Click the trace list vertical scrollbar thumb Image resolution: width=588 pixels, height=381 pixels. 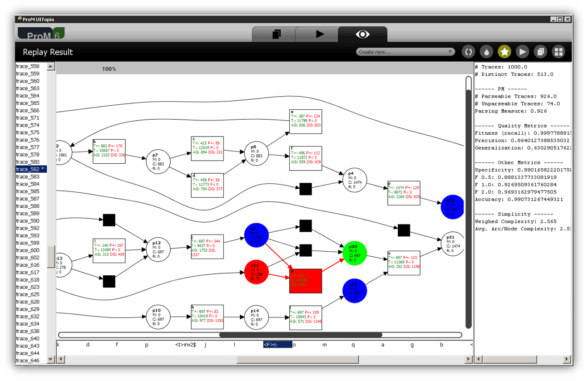[x=51, y=257]
